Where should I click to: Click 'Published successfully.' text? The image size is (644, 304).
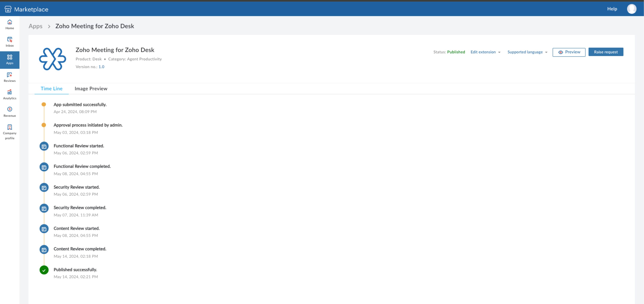[x=75, y=270]
